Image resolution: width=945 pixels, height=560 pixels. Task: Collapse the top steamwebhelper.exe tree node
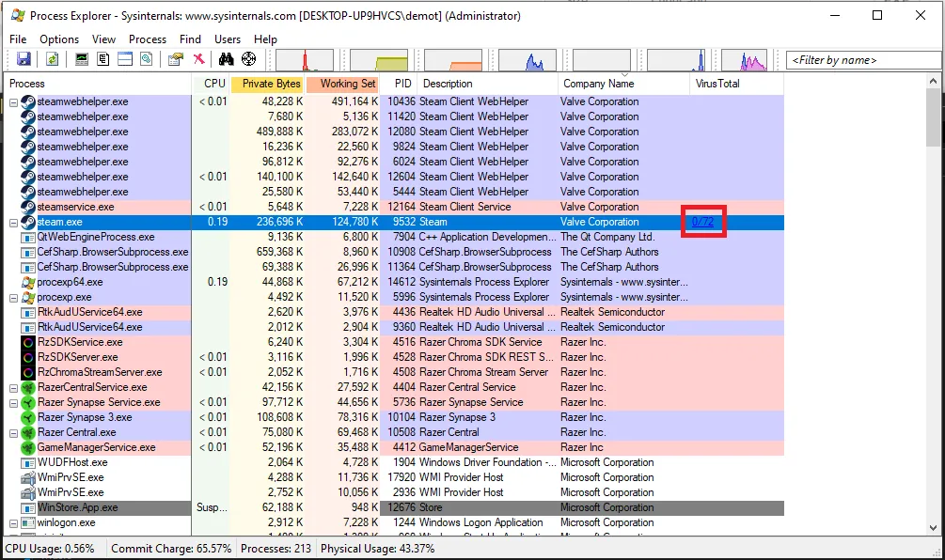point(13,102)
